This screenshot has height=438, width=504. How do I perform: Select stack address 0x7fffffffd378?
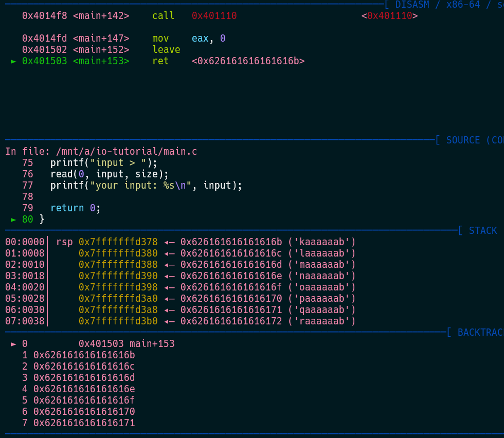click(118, 242)
